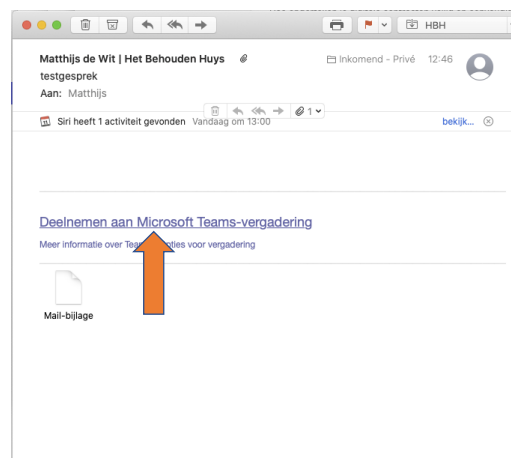Screen dimensions: 511x458
Task: Click the floating bar trash icon
Action: 215,111
